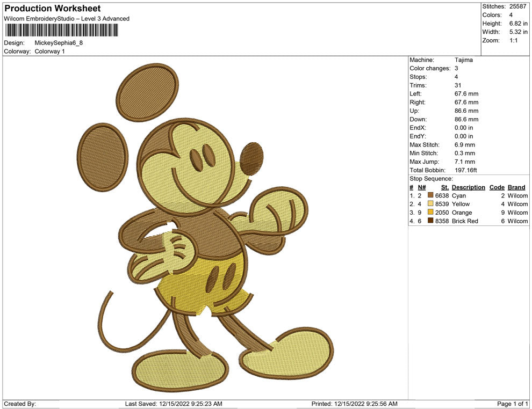Image resolution: width=532 pixels, height=409 pixels.
Task: Click the Printed timestamp in footer
Action: [x=354, y=404]
